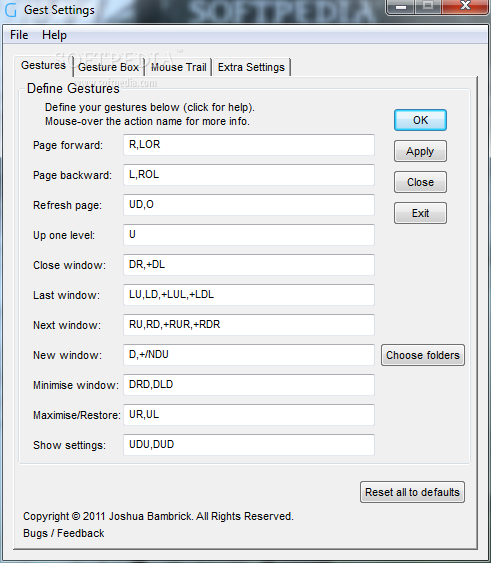Click the 'Page forward:' label

[x=68, y=145]
